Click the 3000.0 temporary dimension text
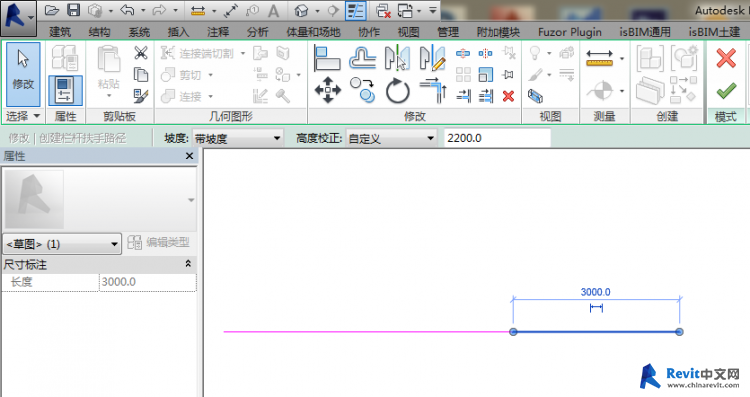 (x=596, y=292)
